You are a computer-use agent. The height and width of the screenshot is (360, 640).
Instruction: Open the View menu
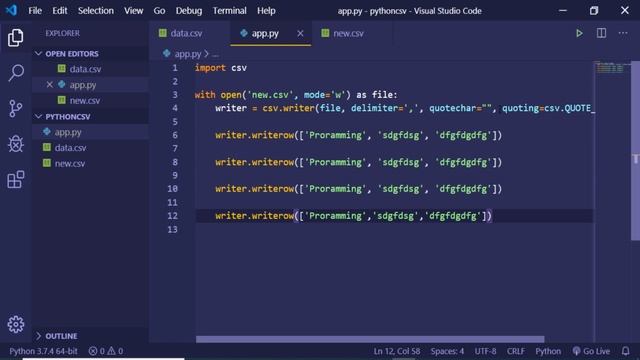133,11
